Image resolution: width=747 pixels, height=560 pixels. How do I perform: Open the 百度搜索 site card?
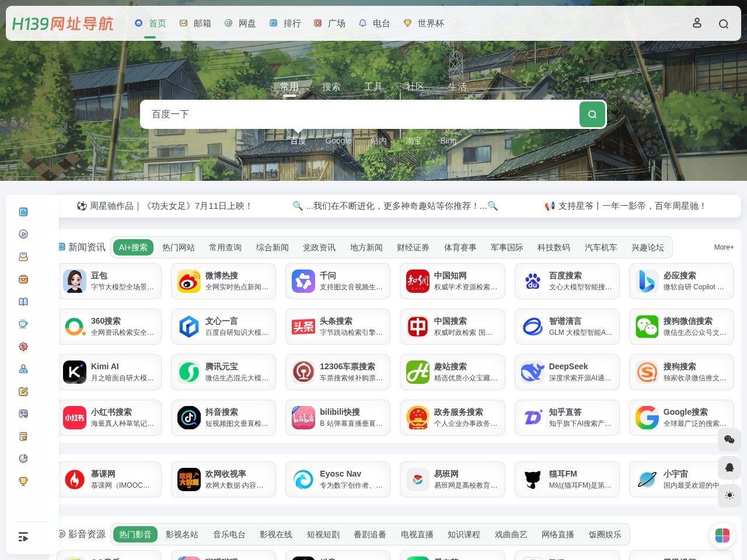click(567, 281)
